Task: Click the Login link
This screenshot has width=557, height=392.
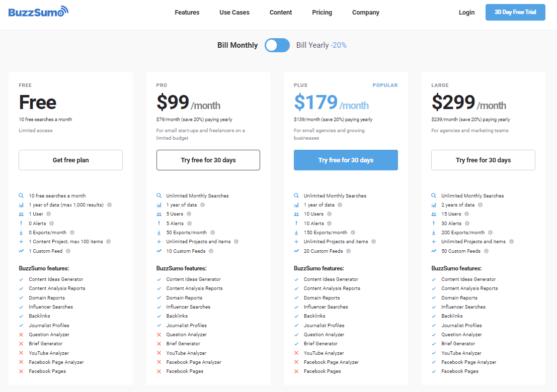Action: 466,13
